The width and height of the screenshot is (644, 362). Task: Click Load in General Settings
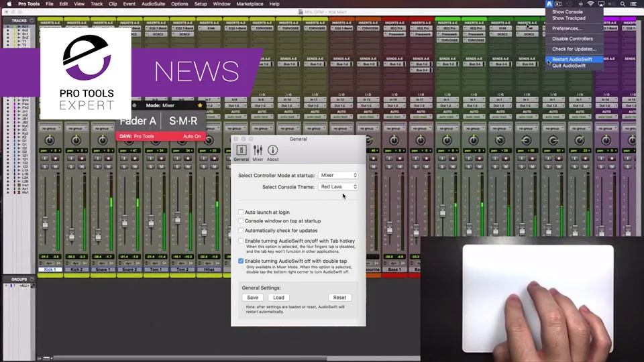click(278, 298)
